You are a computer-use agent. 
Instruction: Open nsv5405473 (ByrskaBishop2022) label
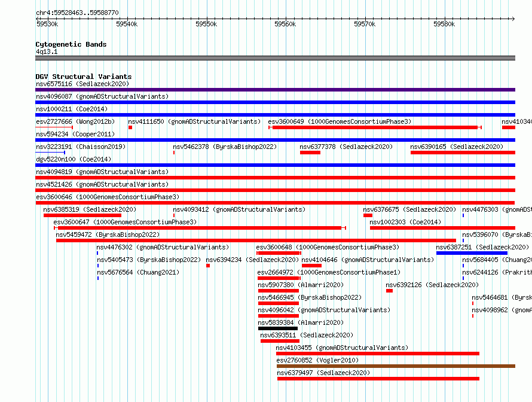pos(149,260)
